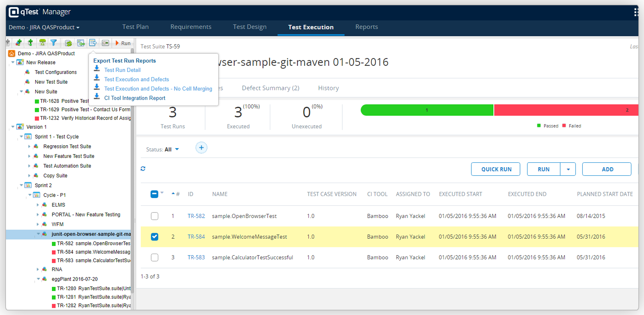Click the qTest Manager logo

40,12
